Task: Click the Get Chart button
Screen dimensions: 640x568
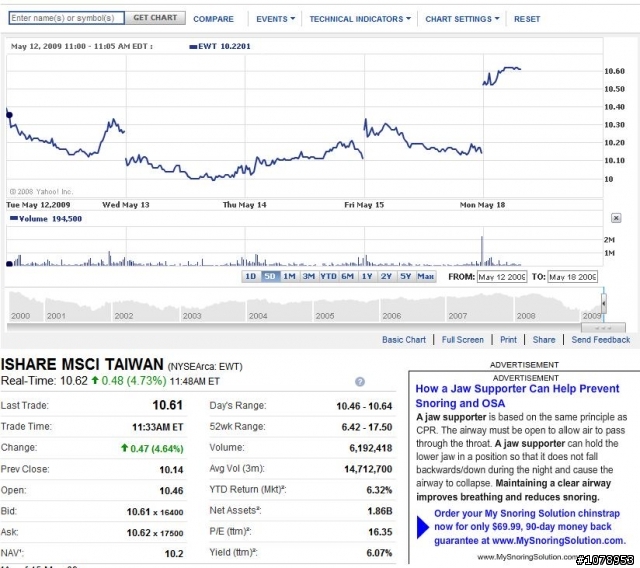Action: tap(155, 18)
